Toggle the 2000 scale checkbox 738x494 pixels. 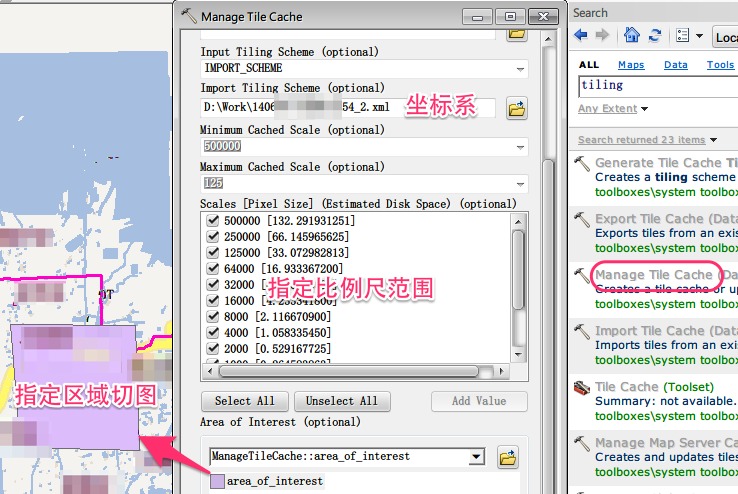click(x=211, y=349)
